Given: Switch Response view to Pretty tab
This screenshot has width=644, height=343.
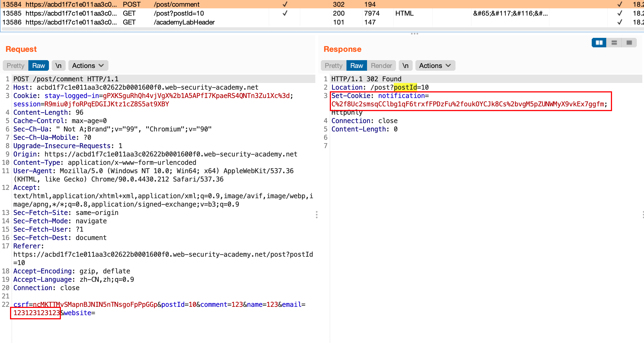Looking at the screenshot, I should [x=333, y=66].
